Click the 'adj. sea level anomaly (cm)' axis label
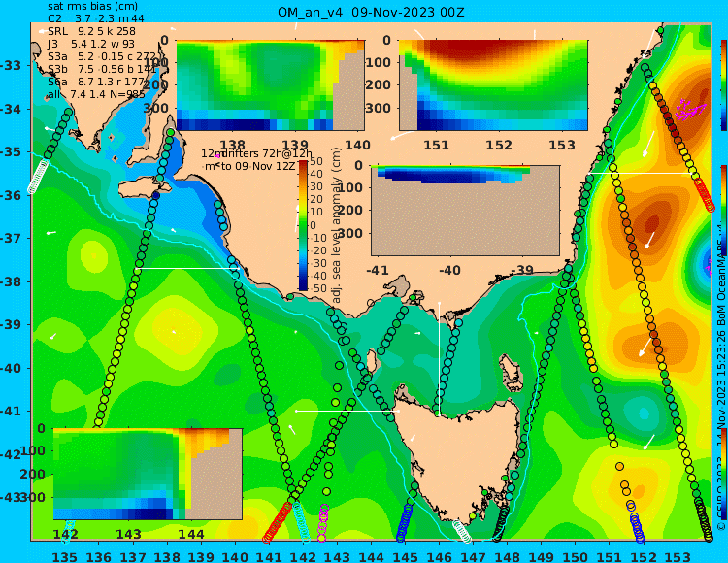Screen dimensions: 728x563 pyautogui.click(x=337, y=225)
